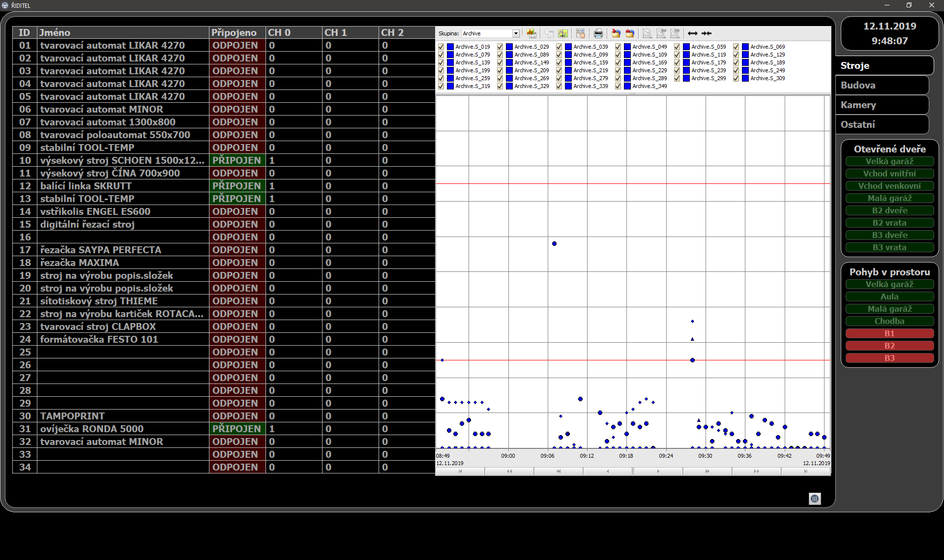Select row 10 výsekový stroj SCHOEN
Screen dimensions: 944x560
click(x=122, y=160)
